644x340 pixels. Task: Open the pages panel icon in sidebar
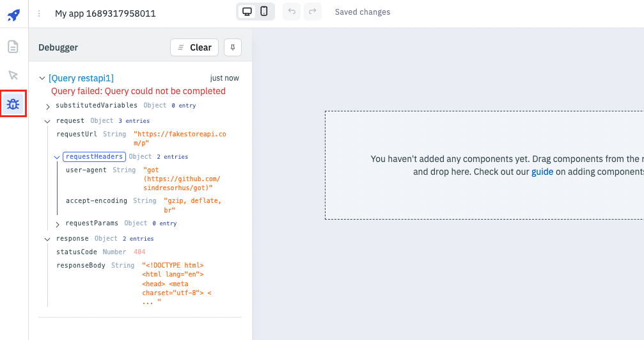click(x=13, y=47)
